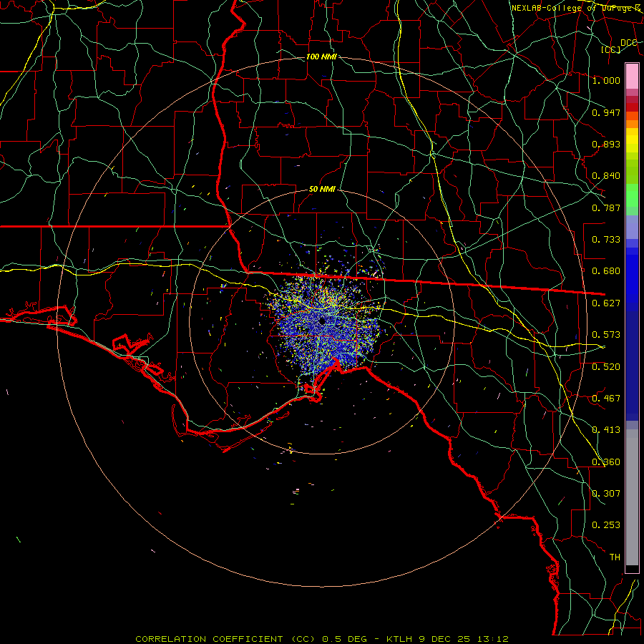Click the 0.360 scale value
The image size is (644, 644).
click(606, 462)
